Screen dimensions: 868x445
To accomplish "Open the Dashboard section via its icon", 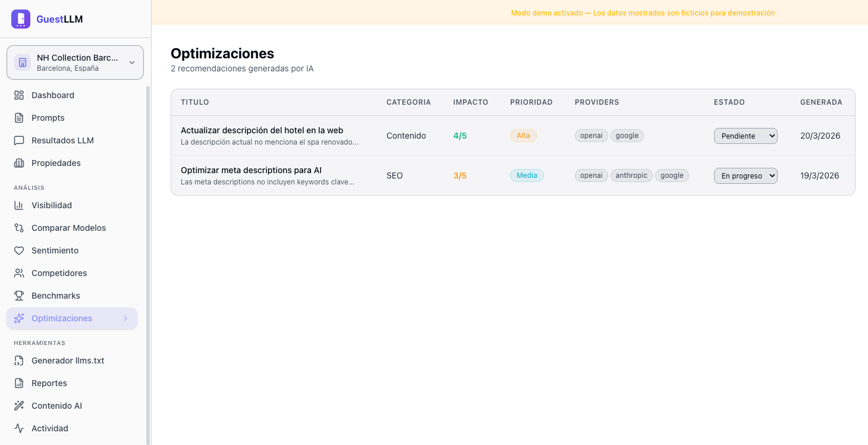I will tap(20, 95).
